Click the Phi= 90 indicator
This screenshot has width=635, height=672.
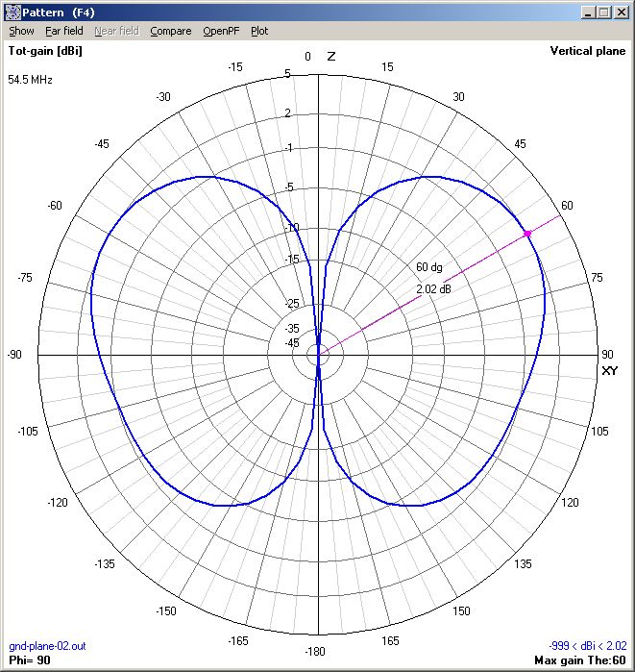(29, 660)
